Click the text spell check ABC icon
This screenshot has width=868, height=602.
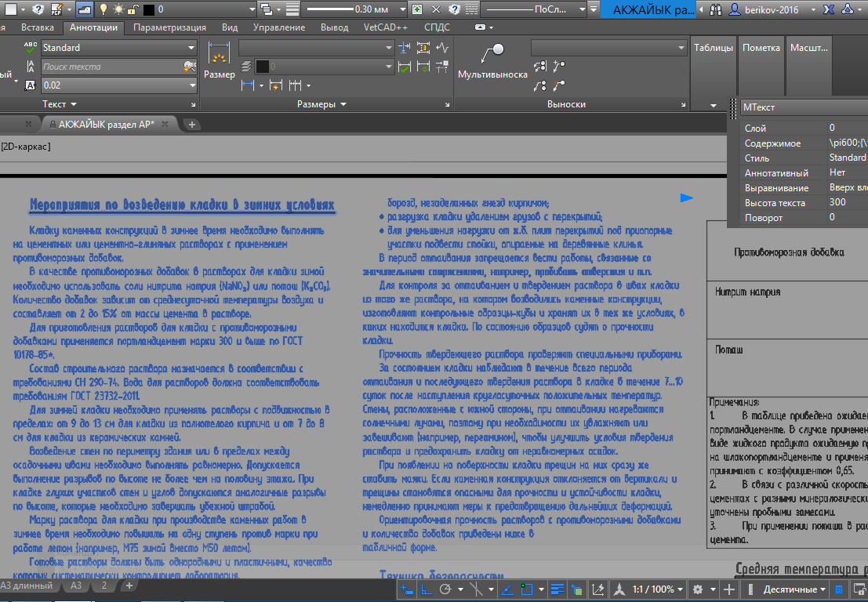[31, 48]
